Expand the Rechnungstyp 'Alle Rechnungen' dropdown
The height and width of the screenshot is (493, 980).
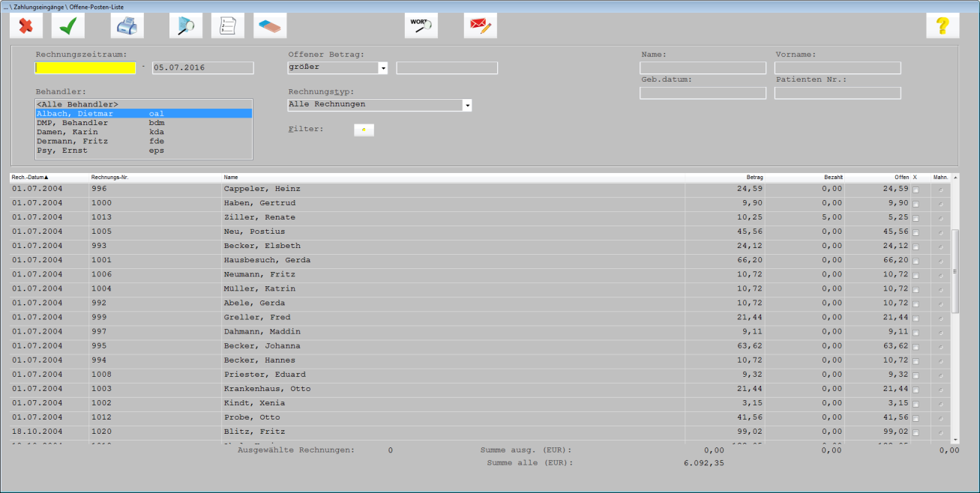[x=467, y=106]
